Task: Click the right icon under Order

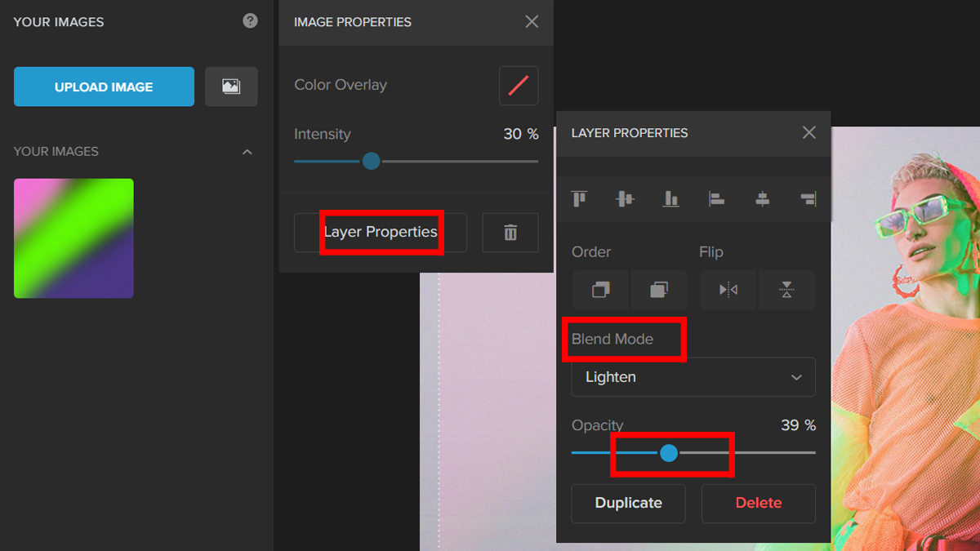Action: (659, 290)
